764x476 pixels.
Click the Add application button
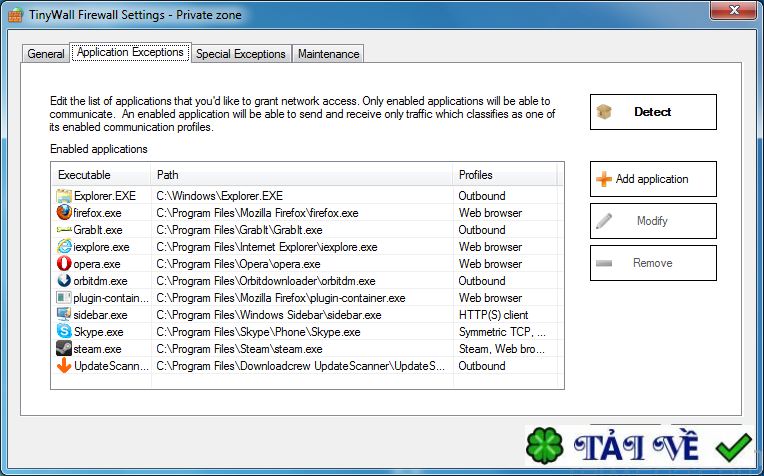(653, 179)
